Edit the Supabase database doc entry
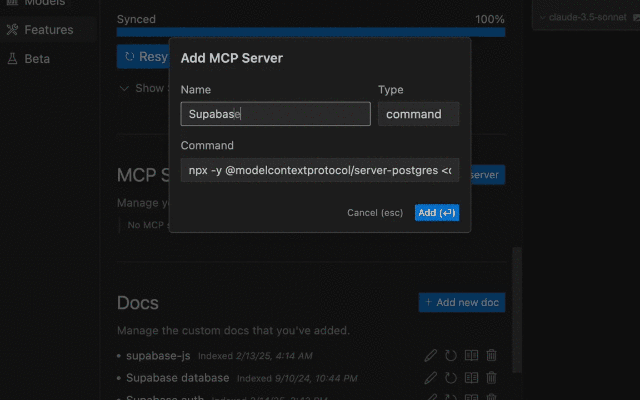This screenshot has height=400, width=640. (x=430, y=378)
